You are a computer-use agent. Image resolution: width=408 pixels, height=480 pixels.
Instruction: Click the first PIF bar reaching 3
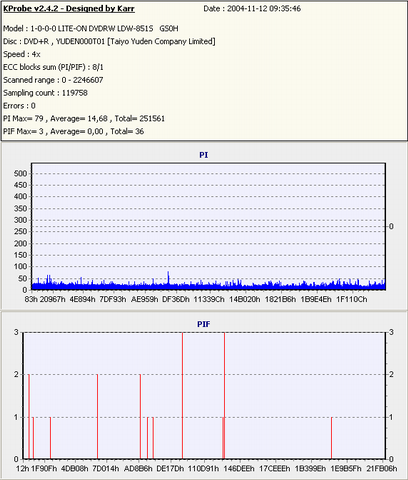tap(183, 396)
